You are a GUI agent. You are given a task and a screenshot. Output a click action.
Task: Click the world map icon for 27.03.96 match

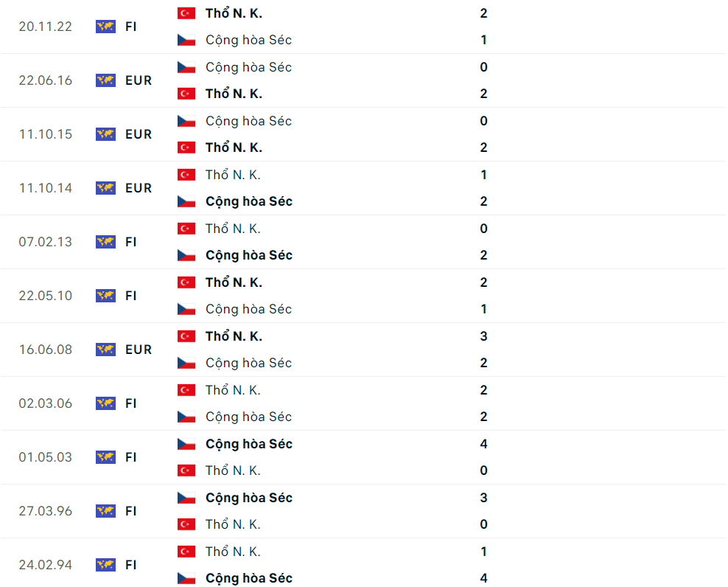point(105,511)
